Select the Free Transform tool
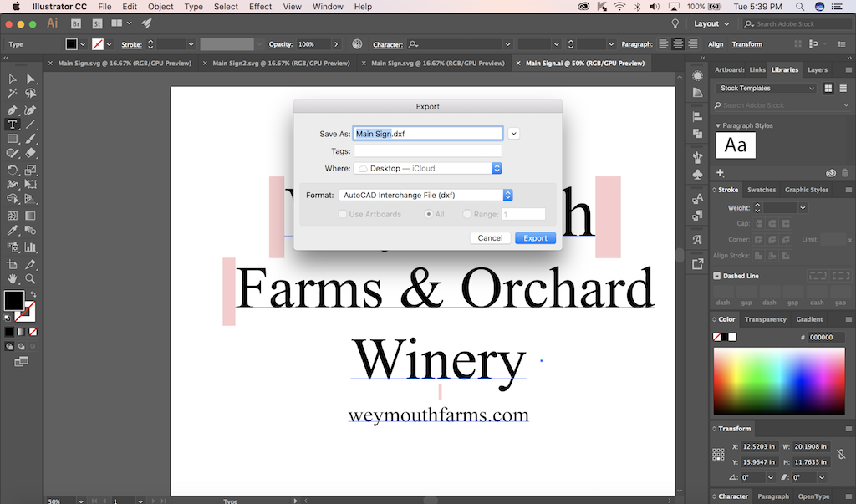Viewport: 856px width, 504px height. click(x=31, y=184)
